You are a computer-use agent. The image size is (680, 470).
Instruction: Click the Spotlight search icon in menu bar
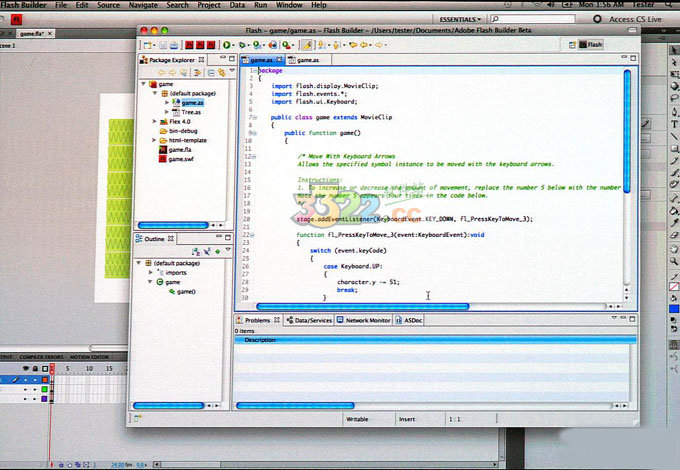tap(668, 5)
